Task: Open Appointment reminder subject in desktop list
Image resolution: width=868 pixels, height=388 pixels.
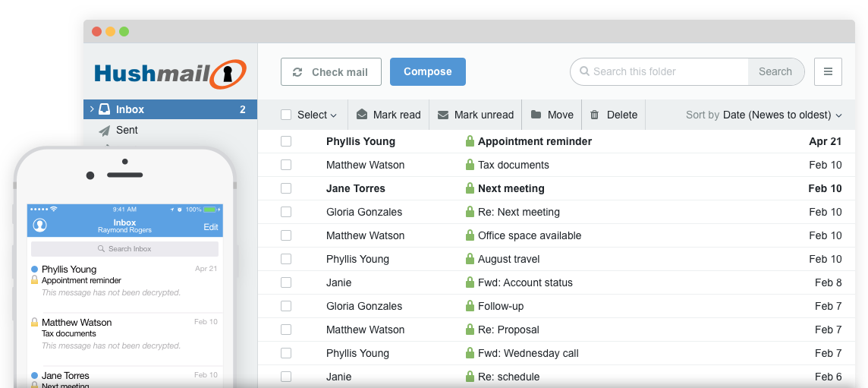Action: pos(535,141)
